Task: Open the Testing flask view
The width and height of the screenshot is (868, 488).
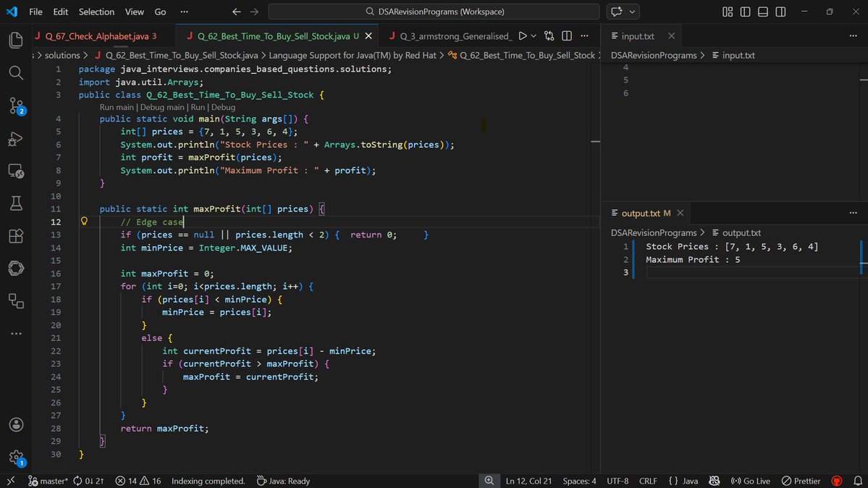Action: [16, 203]
